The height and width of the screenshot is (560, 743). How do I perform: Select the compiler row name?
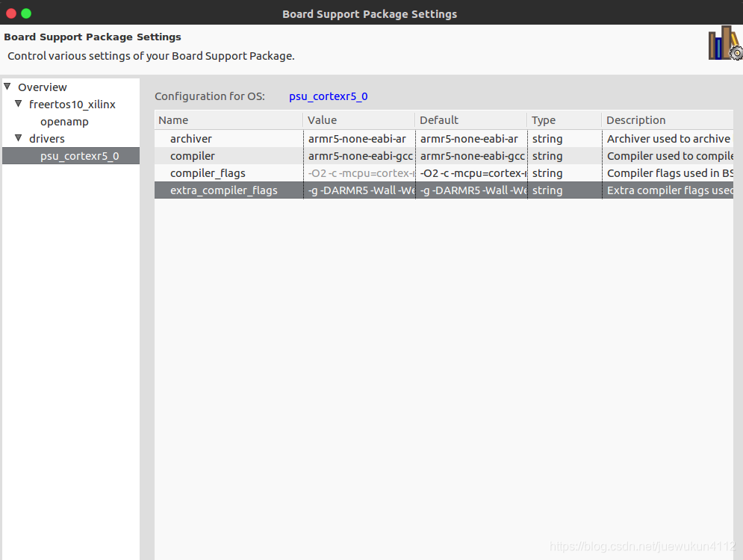point(193,156)
